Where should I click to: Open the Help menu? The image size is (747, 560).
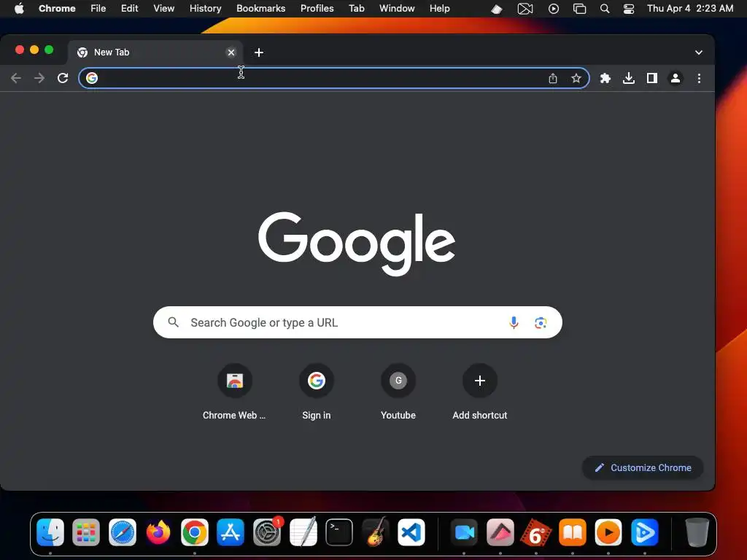(x=440, y=9)
